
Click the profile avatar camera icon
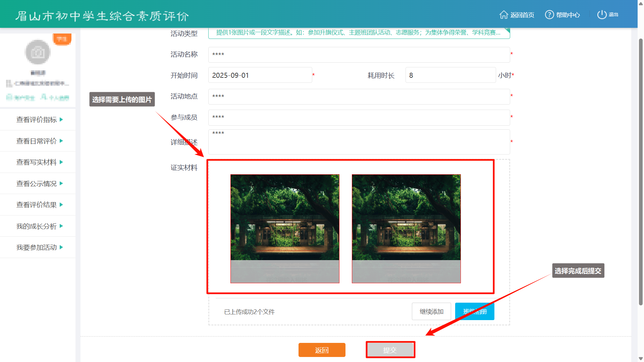pos(38,52)
